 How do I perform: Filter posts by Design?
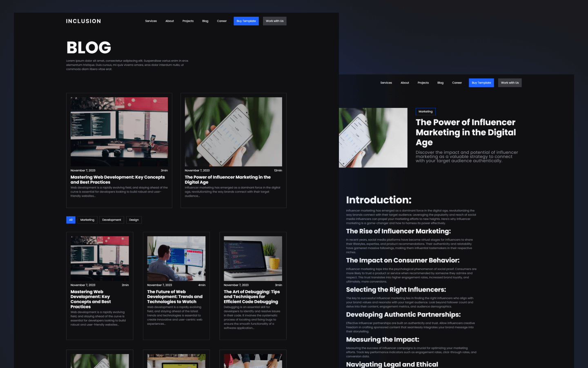(134, 220)
